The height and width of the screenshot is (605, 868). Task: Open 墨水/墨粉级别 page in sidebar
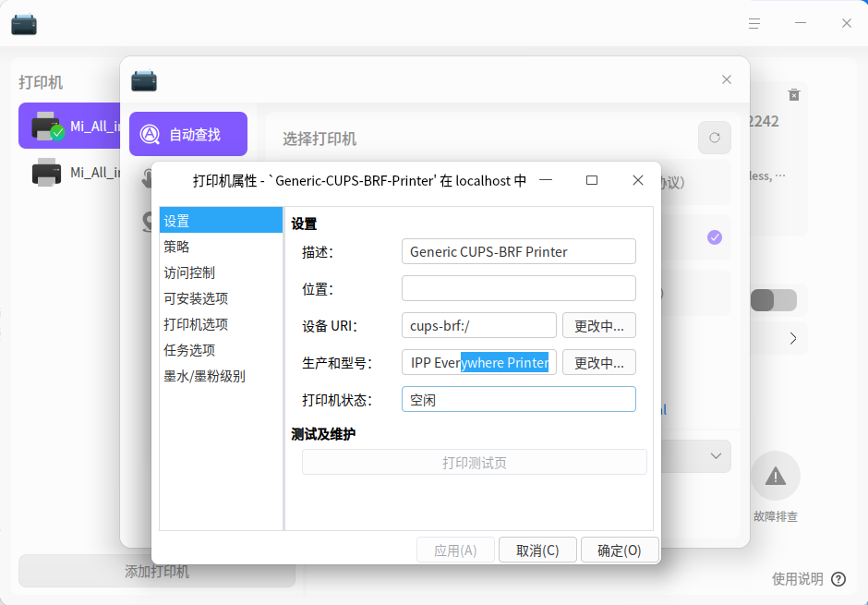click(221, 376)
